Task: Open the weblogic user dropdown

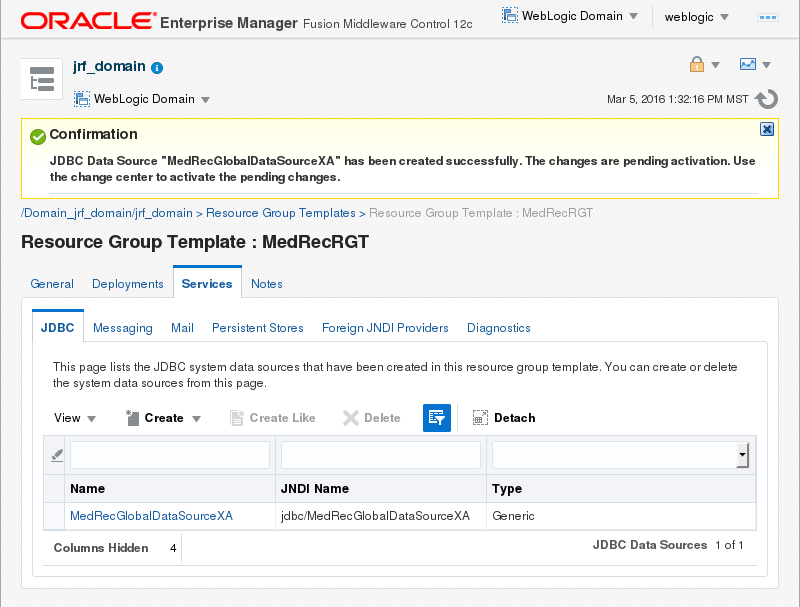Action: click(696, 17)
